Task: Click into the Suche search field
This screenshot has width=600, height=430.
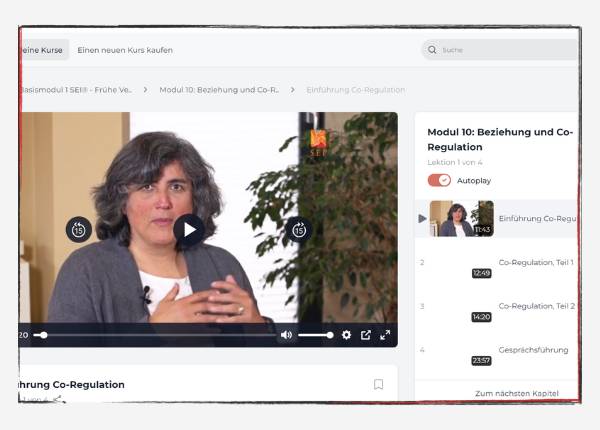Action: pos(500,50)
